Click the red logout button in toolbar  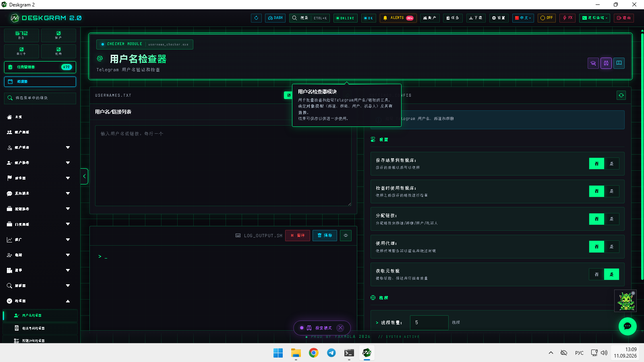click(624, 18)
